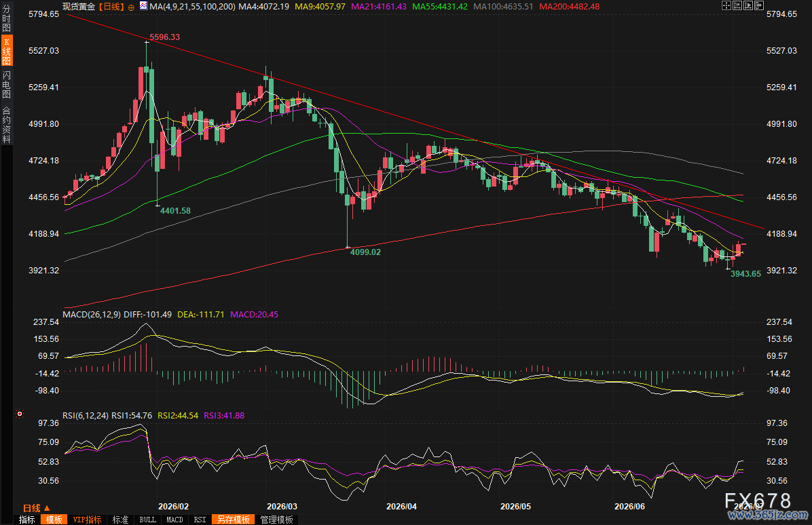Click the MA(4,9,21,55,100,200) parameter label

pyautogui.click(x=192, y=7)
